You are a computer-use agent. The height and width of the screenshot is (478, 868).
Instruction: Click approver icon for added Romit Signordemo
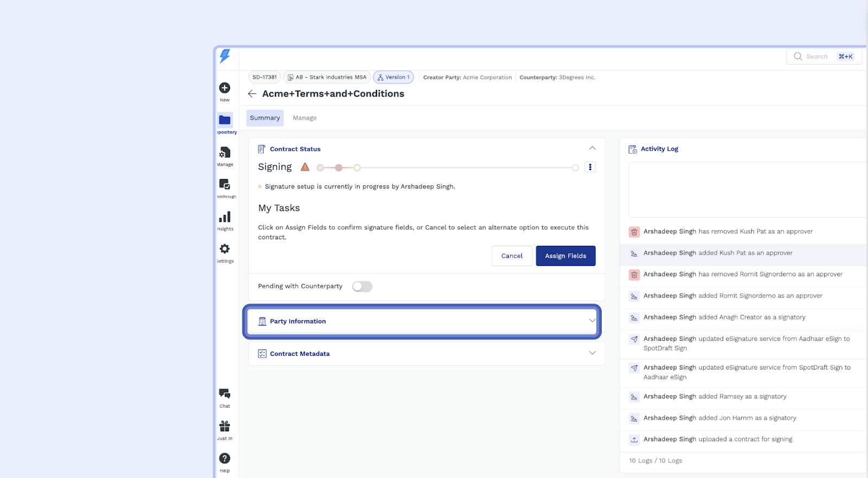(x=634, y=296)
